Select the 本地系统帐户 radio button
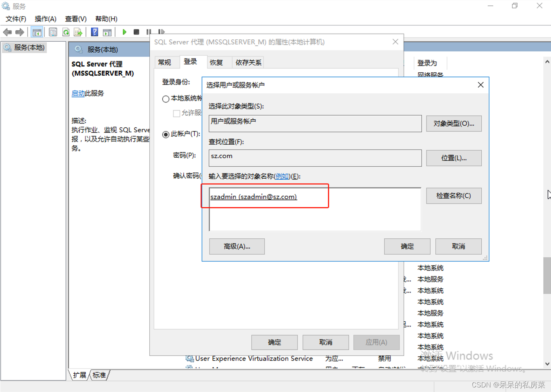The image size is (551, 392). 166,99
